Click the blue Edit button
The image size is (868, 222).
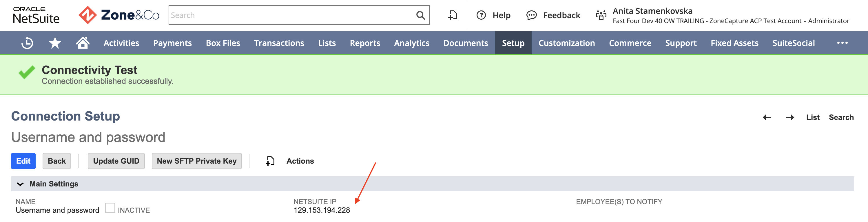click(23, 161)
